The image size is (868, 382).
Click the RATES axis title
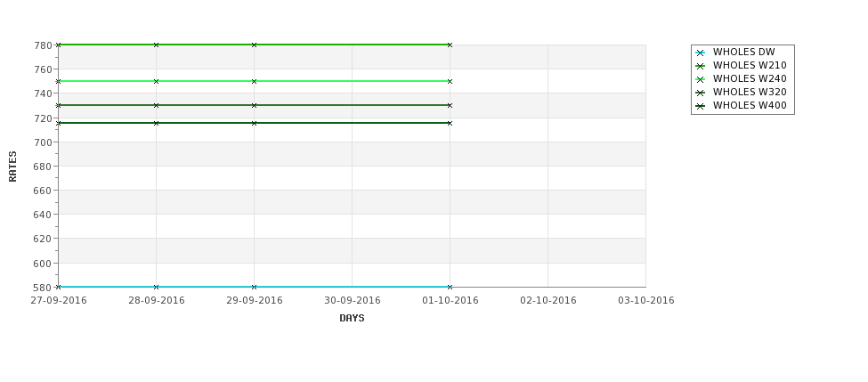[12, 167]
